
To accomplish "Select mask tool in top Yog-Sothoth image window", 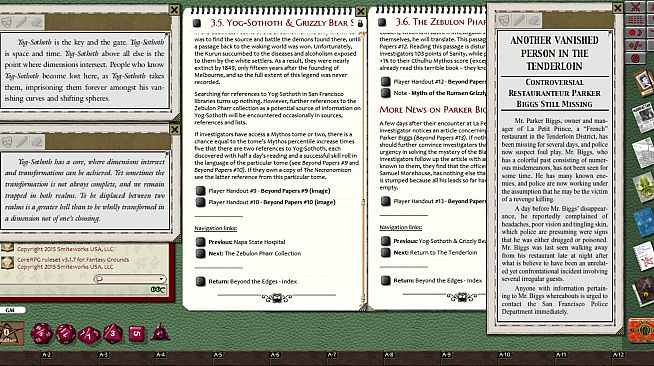I will [6, 23].
